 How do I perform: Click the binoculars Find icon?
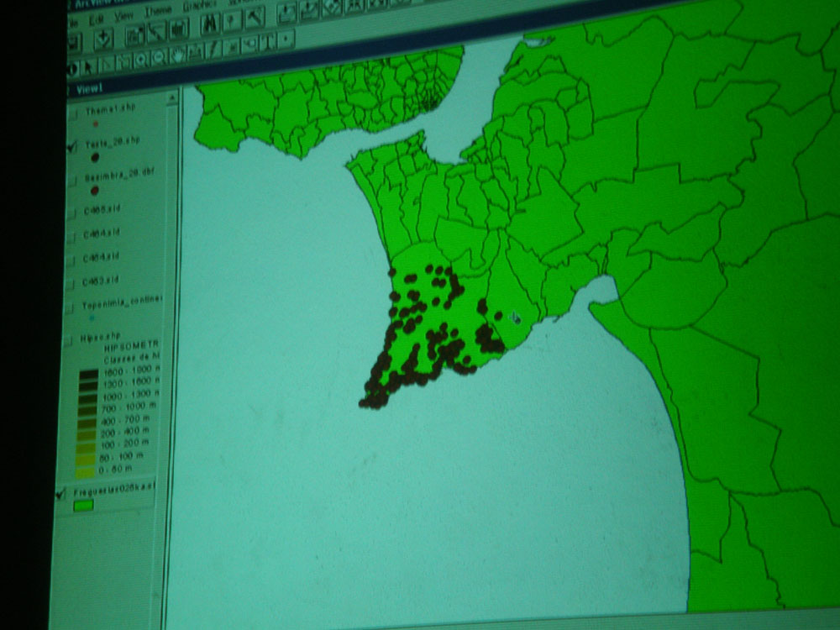[x=209, y=23]
